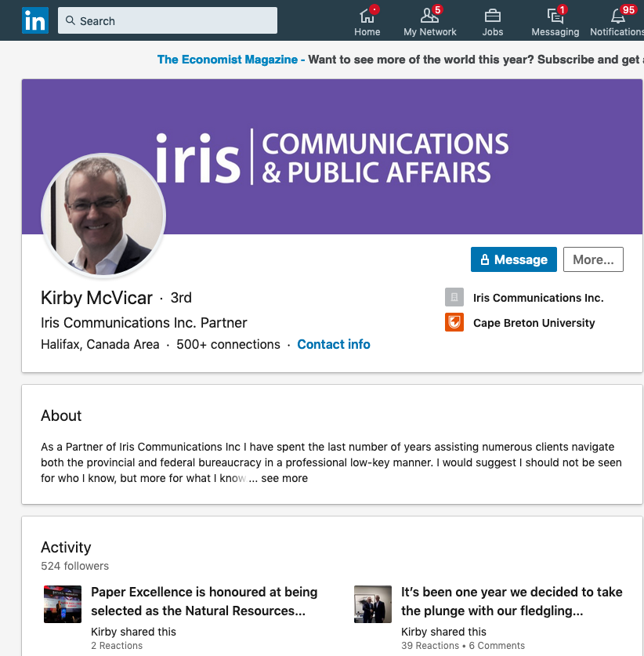
Task: Open the Messaging icon
Action: 555,16
